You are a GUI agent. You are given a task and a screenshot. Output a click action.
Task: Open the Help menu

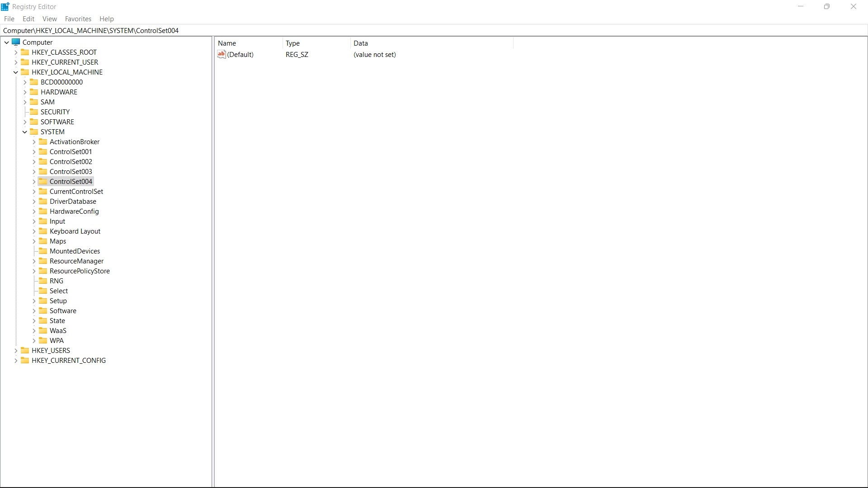coord(107,19)
